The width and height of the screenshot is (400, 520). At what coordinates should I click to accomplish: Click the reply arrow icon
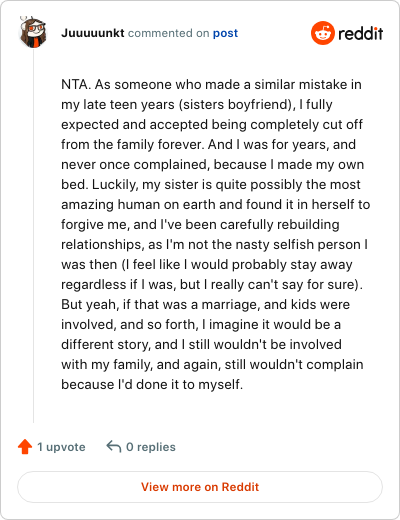pyautogui.click(x=113, y=447)
